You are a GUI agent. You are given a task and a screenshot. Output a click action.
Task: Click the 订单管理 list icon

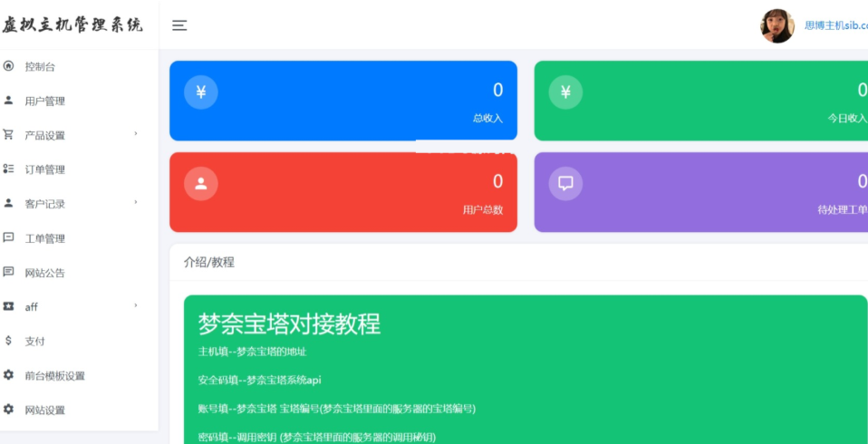8,169
